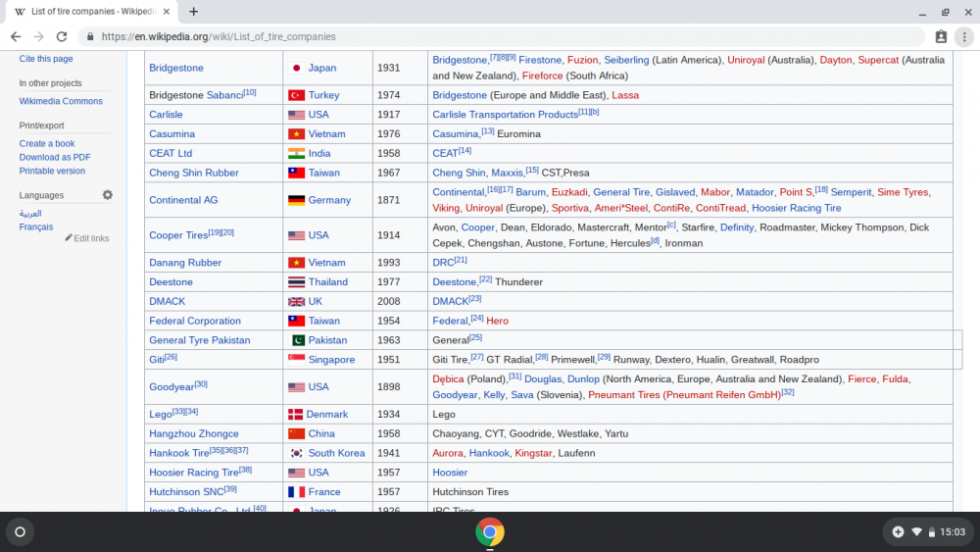
Task: Click the padlock site info icon
Action: pos(90,37)
